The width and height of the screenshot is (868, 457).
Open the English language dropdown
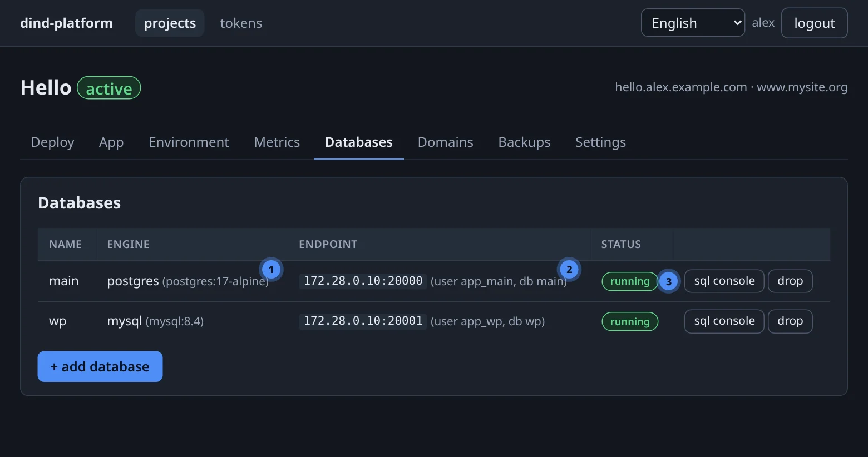pyautogui.click(x=693, y=23)
